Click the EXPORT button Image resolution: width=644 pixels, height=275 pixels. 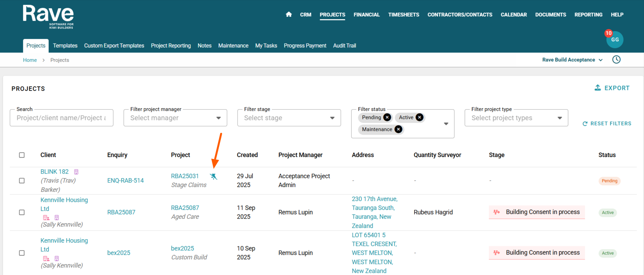(612, 88)
